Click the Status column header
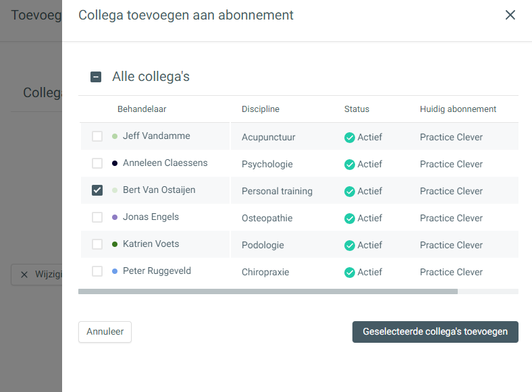 tap(356, 109)
